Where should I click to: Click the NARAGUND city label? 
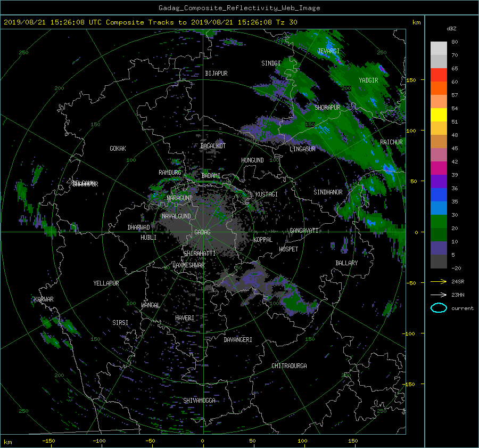[180, 198]
